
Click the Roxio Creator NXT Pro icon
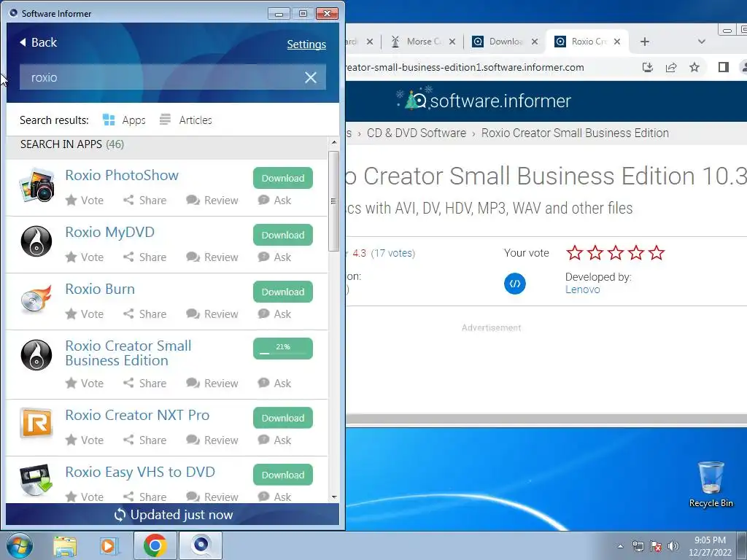[36, 422]
